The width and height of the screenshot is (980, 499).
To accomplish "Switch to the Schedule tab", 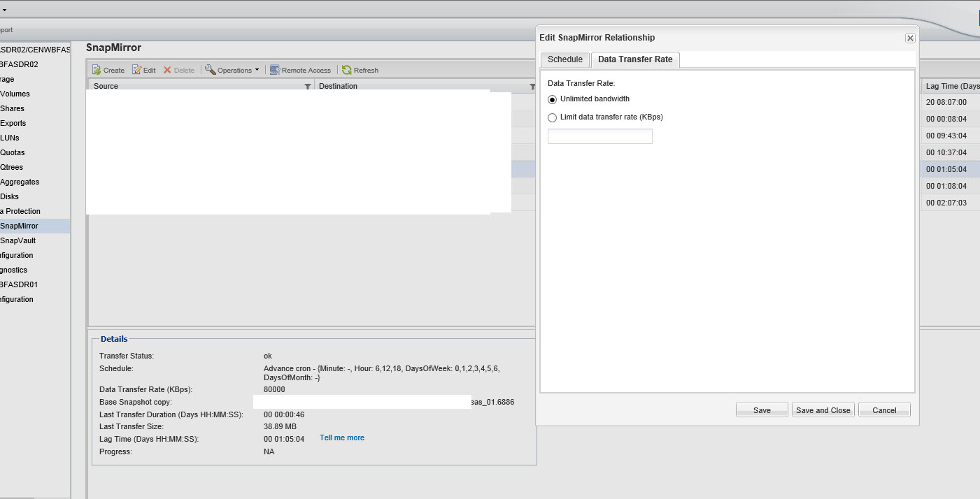I will click(x=565, y=59).
